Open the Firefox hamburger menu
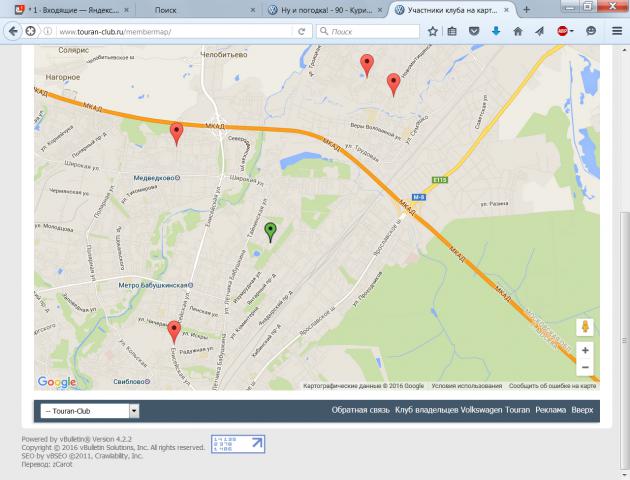 (617, 31)
